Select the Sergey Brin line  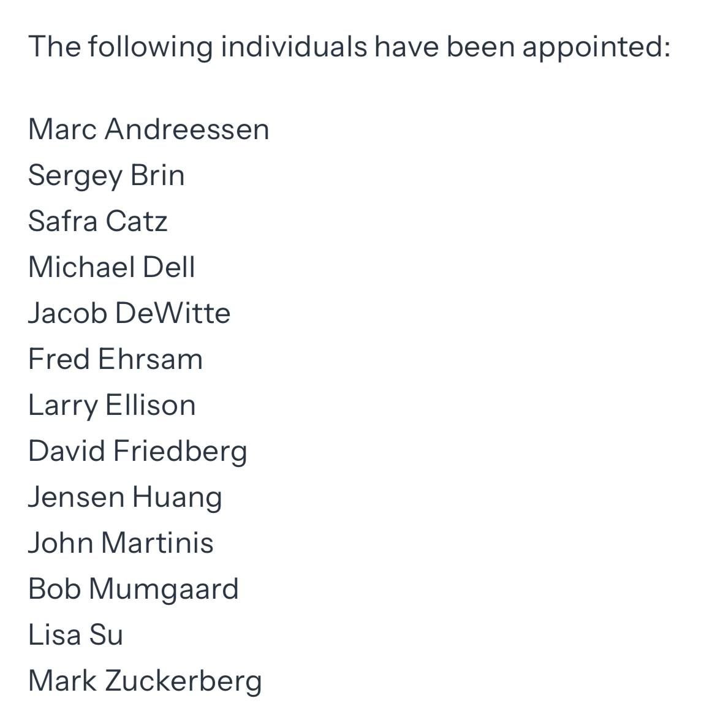tap(106, 175)
